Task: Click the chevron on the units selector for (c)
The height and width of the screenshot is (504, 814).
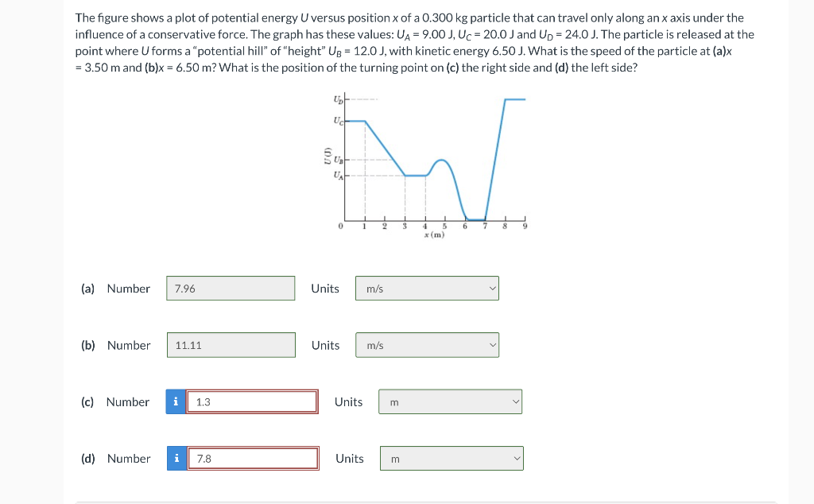Action: pyautogui.click(x=516, y=401)
